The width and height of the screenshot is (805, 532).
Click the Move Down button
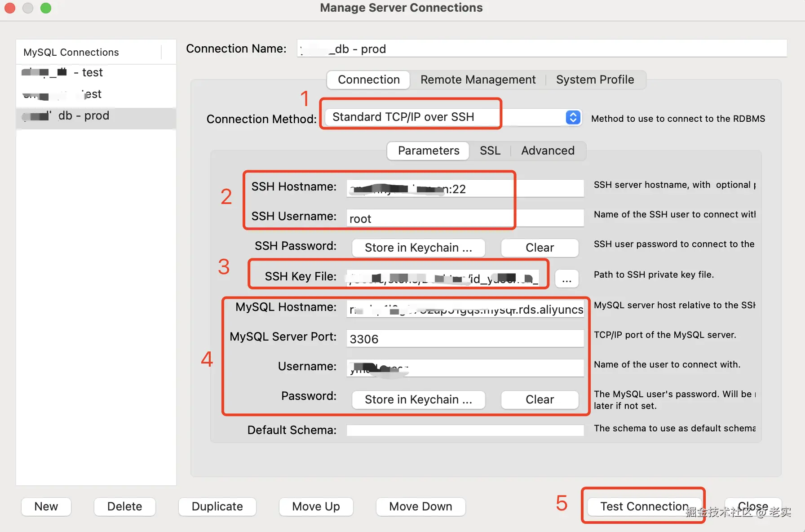click(x=420, y=506)
